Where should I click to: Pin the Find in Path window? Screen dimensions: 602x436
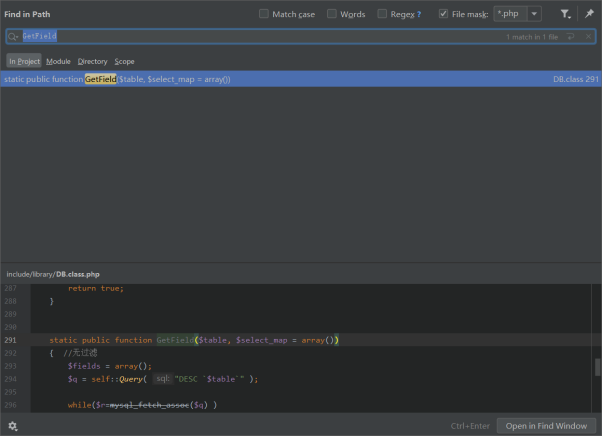(x=589, y=14)
